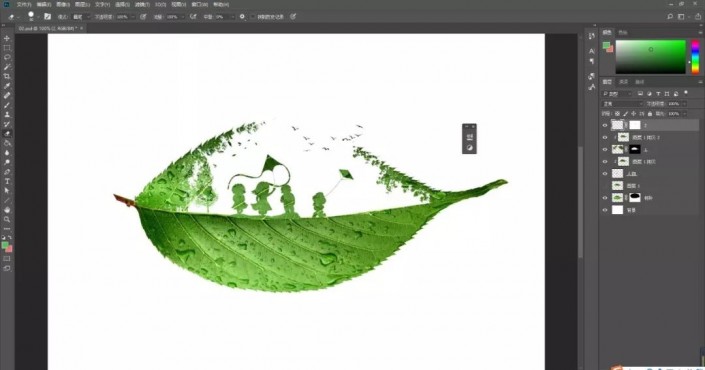The height and width of the screenshot is (370, 705).
Task: Click the search icon at top right
Action: point(670,17)
